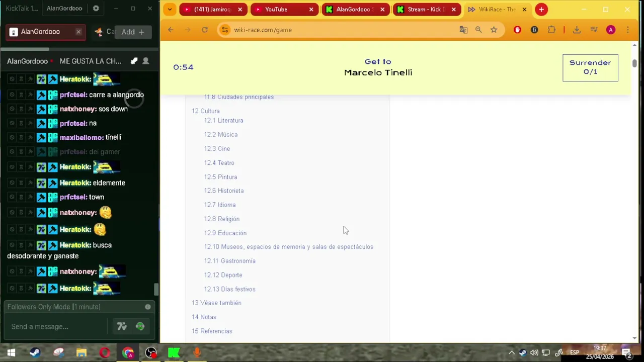Go to 12 Cultura section

point(206,111)
